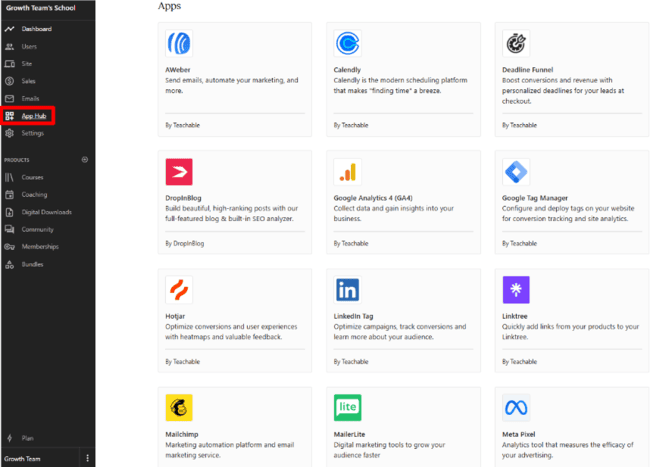This screenshot has width=650, height=467.
Task: Click the Emails envelope icon
Action: 10,99
